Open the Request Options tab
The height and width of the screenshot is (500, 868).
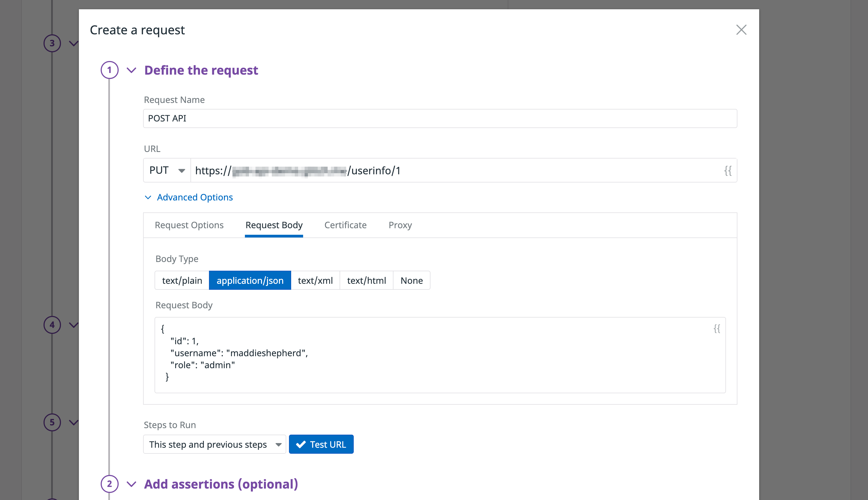[189, 225]
